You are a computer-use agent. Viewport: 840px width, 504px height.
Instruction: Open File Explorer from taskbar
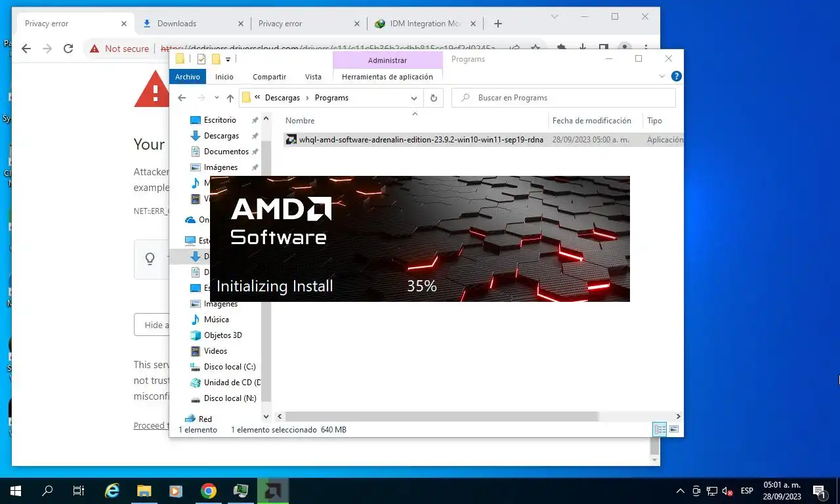click(144, 491)
